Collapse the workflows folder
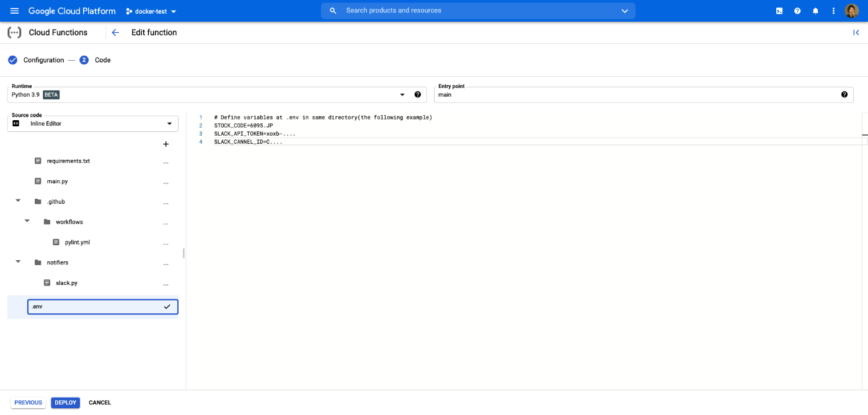The image size is (868, 415). tap(27, 222)
